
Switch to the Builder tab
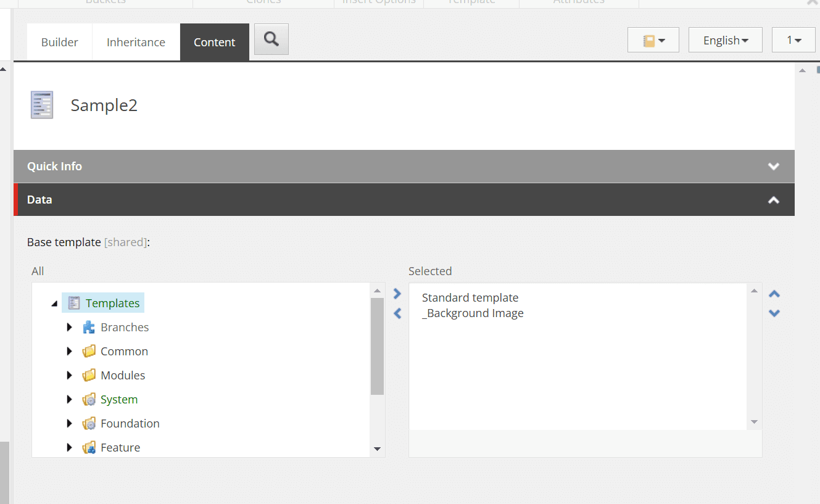tap(60, 42)
